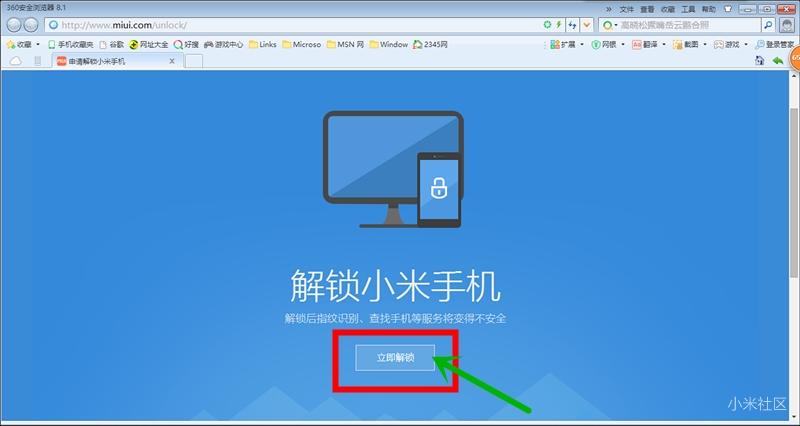The width and height of the screenshot is (800, 426).
Task: Click the 翻译 translate button
Action: click(x=645, y=45)
